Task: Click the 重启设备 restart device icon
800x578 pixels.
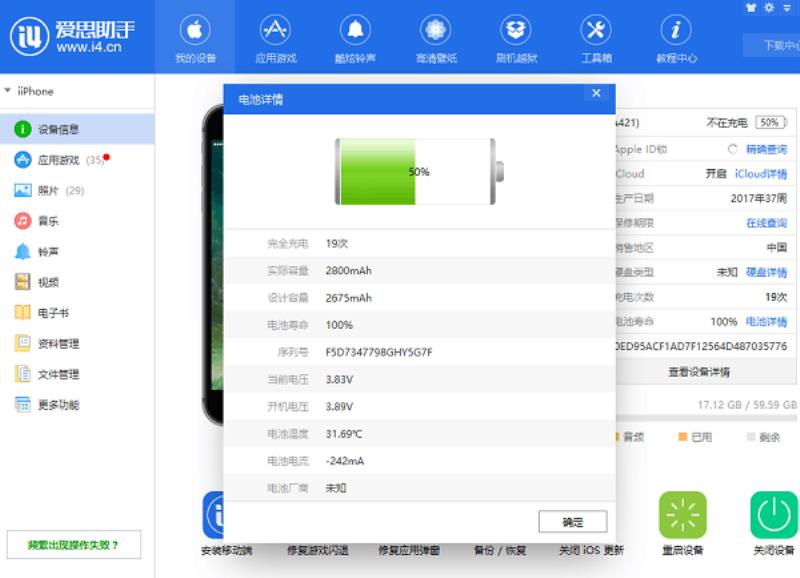Action: pos(683,515)
